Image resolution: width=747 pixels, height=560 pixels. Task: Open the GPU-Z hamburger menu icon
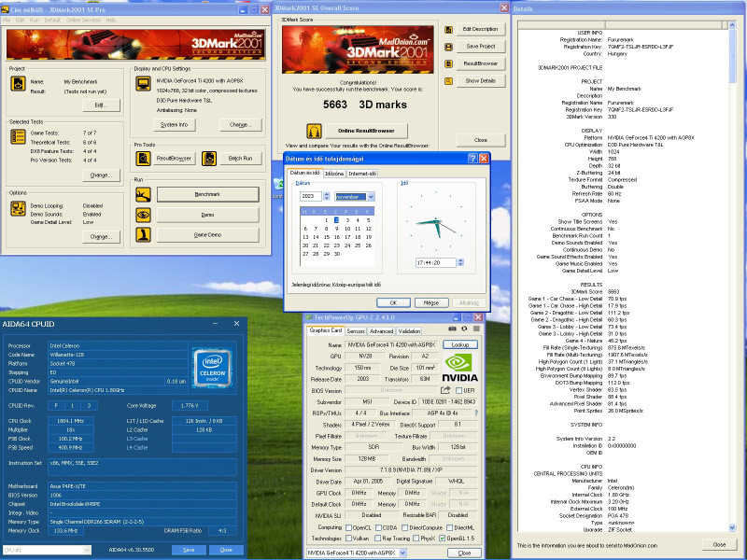click(x=476, y=329)
